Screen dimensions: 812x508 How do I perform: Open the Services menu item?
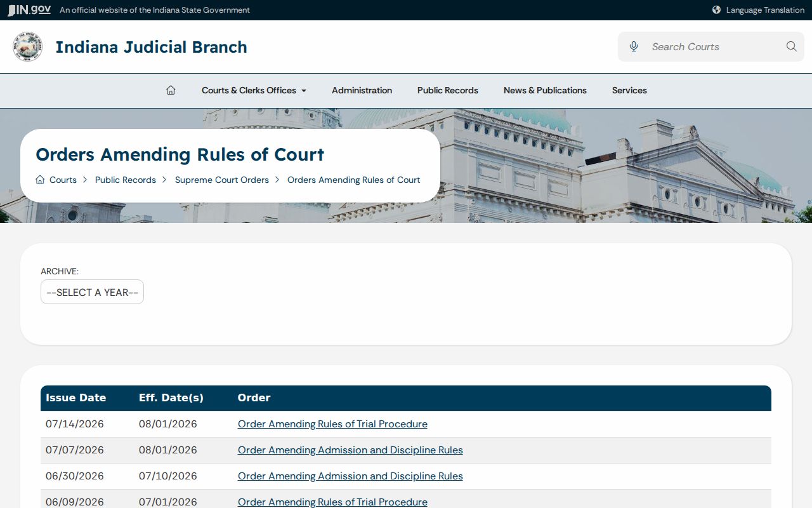[x=629, y=90]
